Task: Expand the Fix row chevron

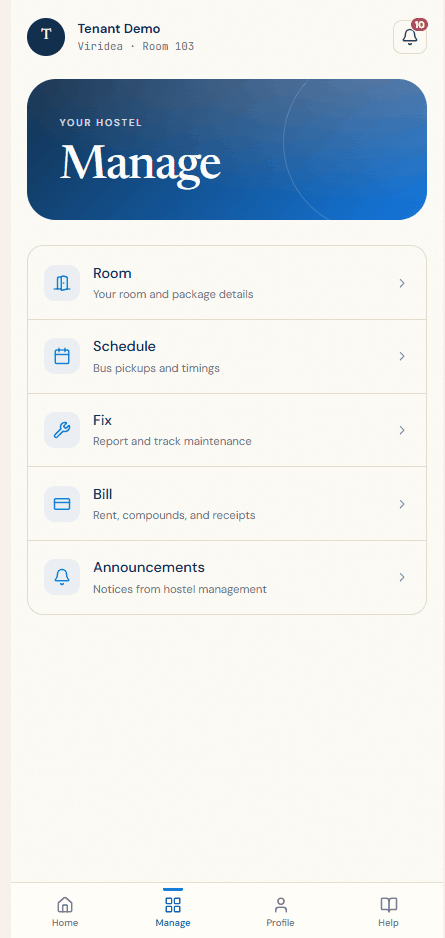Action: coord(403,430)
